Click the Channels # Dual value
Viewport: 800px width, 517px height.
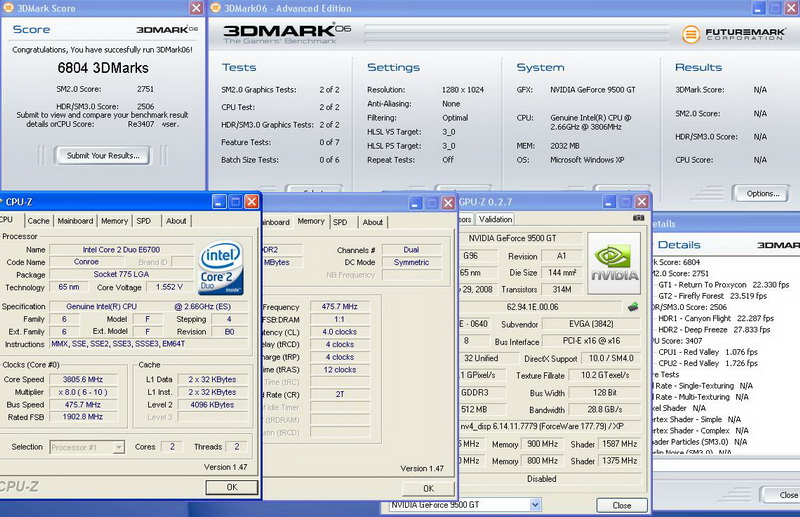411,250
